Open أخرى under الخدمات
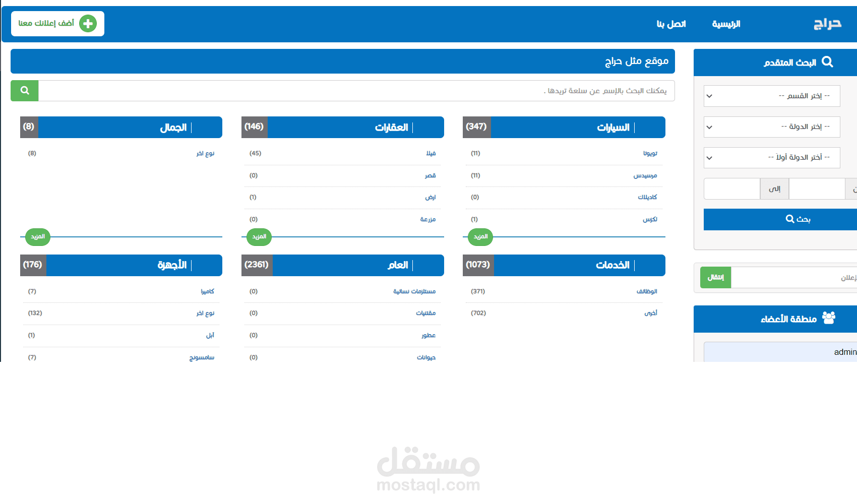This screenshot has width=857, height=504. pyautogui.click(x=651, y=313)
